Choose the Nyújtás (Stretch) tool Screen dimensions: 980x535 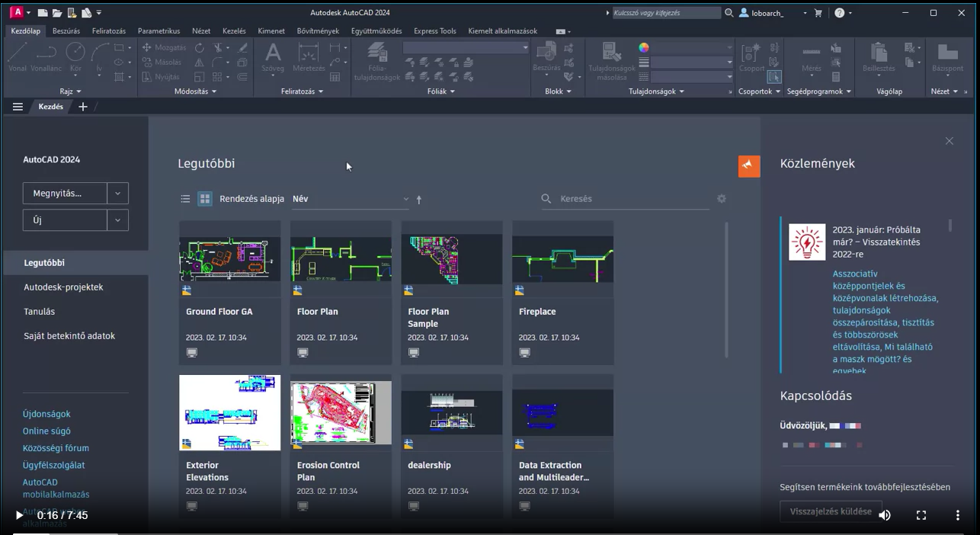coord(161,77)
